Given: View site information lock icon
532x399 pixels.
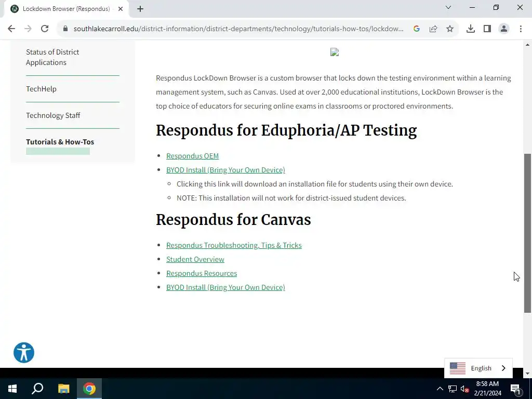Looking at the screenshot, I should [65, 29].
